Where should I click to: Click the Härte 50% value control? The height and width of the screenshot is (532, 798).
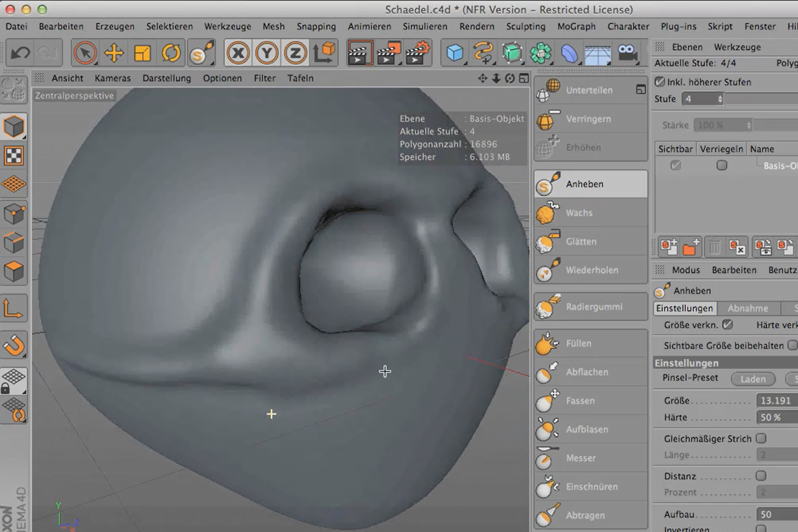pos(775,417)
